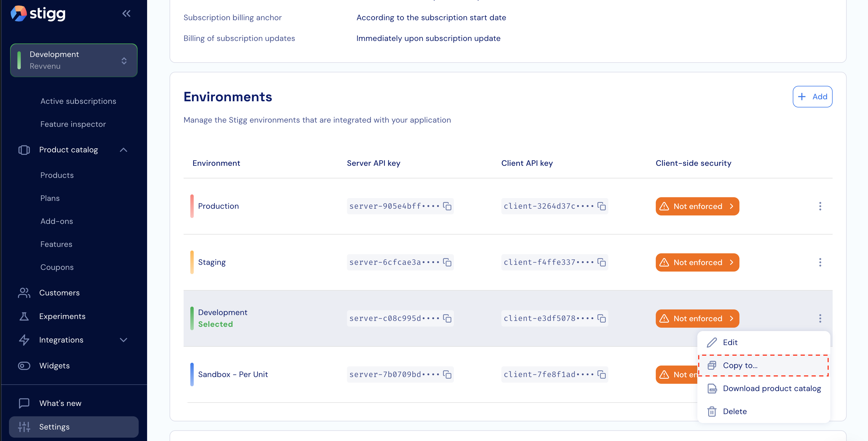Click the Client API key column header
The width and height of the screenshot is (868, 441).
527,163
